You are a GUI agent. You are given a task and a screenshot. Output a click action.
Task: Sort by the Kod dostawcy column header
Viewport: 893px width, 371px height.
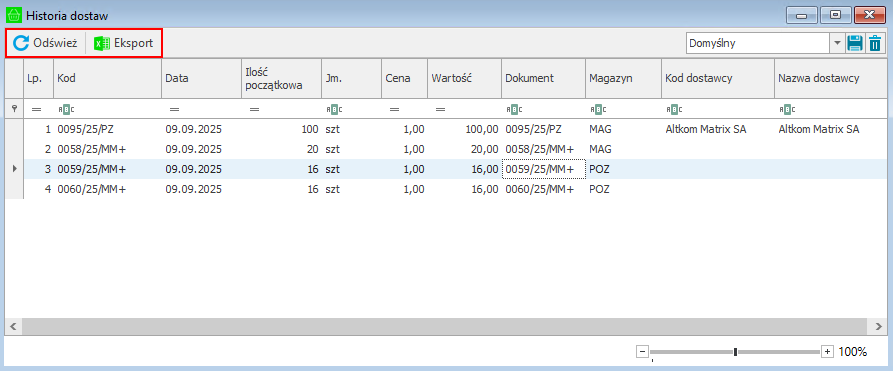point(718,79)
